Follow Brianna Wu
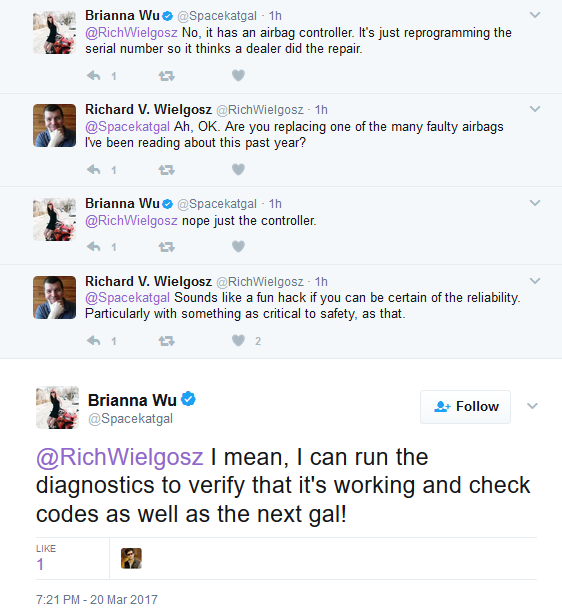 [x=466, y=407]
